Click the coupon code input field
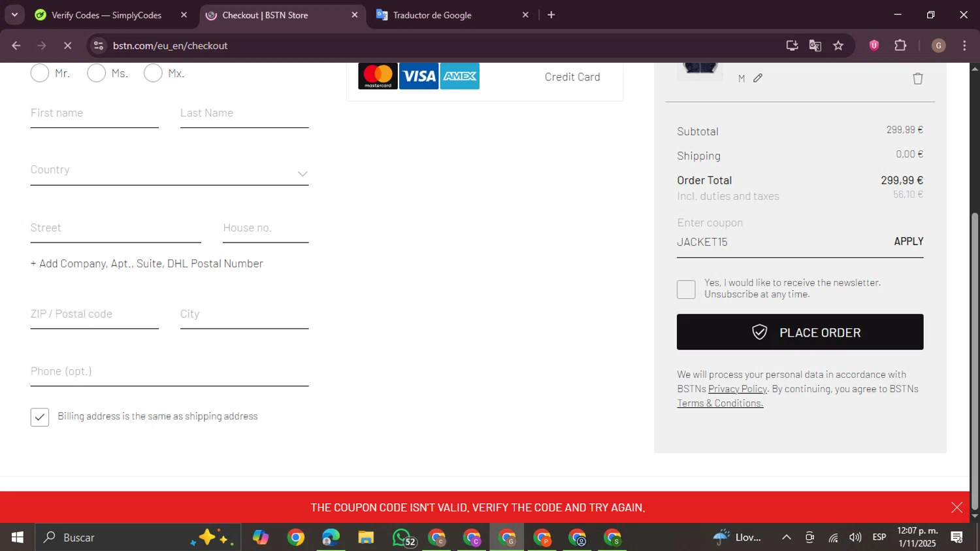The height and width of the screenshot is (551, 980). [x=781, y=242]
